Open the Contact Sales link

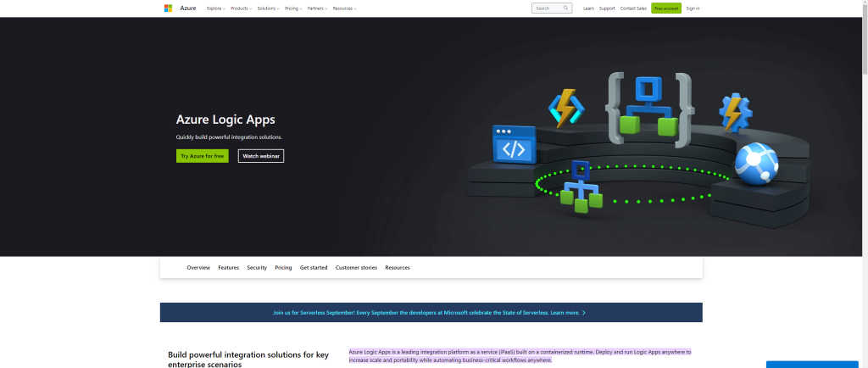633,8
